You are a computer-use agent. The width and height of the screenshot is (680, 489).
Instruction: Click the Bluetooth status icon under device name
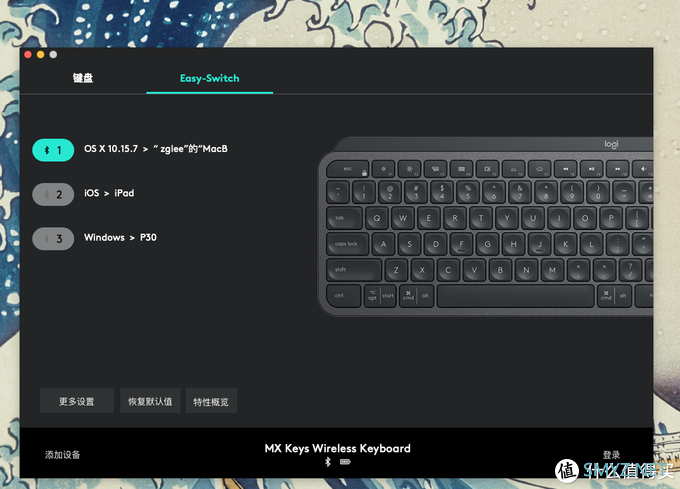[328, 462]
